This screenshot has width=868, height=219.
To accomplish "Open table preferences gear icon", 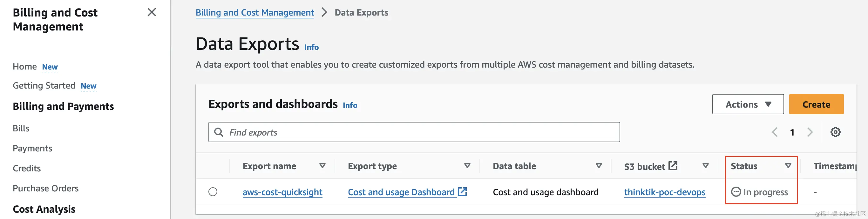I will 835,132.
